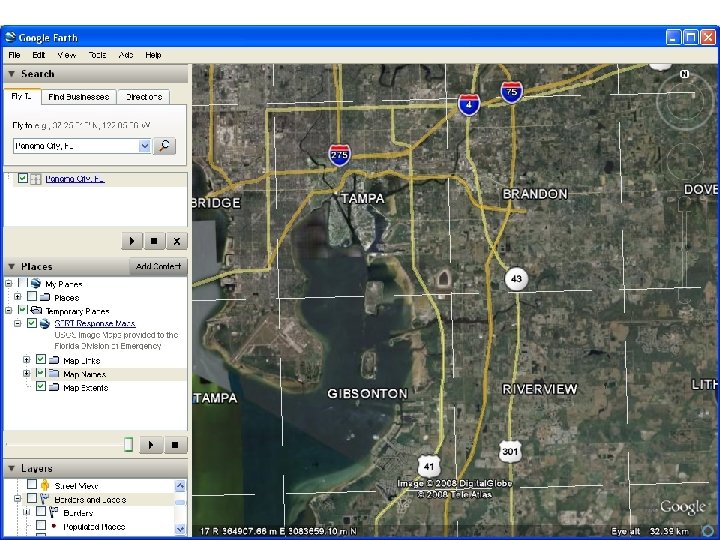Screen dimensions: 720x540
Task: Click the BRANDON city label on map
Action: click(535, 194)
